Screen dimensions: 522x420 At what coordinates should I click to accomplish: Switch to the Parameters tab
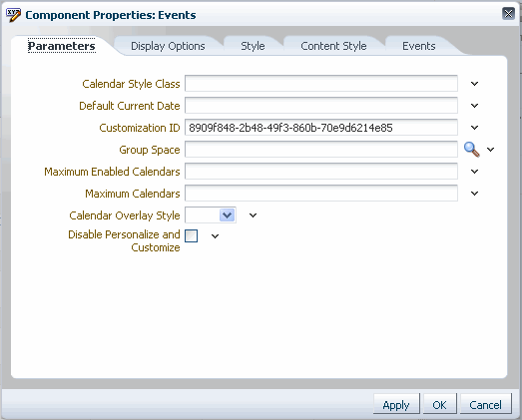62,46
